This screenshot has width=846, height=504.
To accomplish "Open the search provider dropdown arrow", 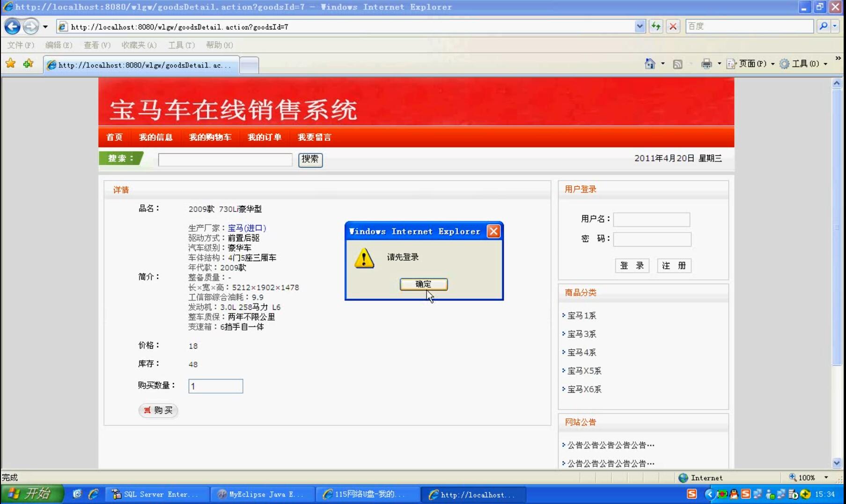I will click(x=835, y=26).
